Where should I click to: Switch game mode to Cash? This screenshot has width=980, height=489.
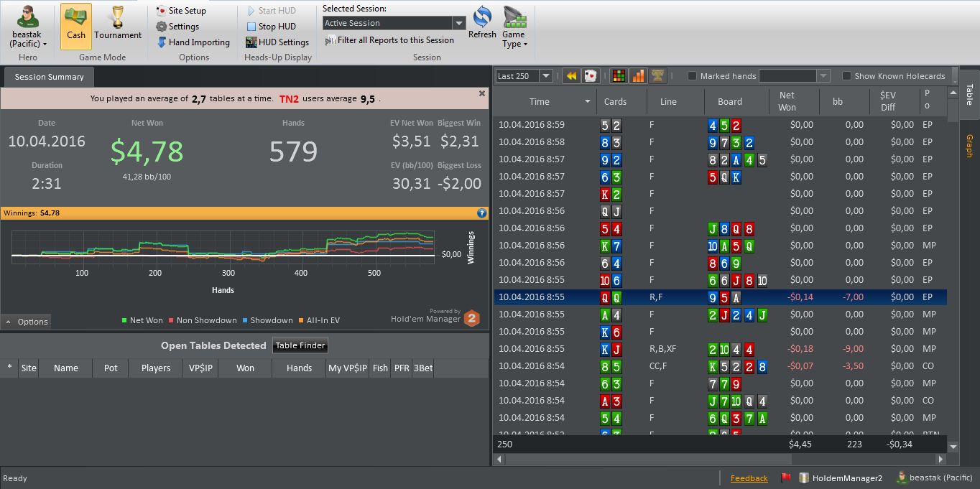(x=76, y=27)
